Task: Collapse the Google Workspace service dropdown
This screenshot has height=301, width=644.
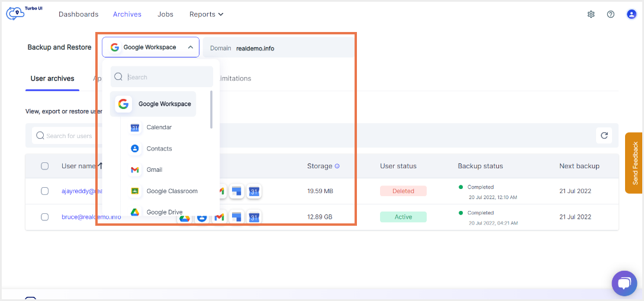Action: (151, 47)
